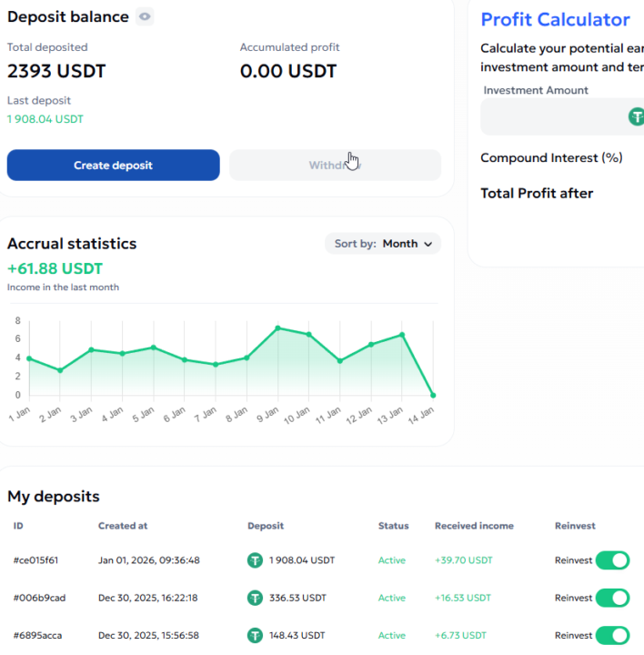Click the last deposit 1 908.04 USDT link
Viewport: 644px width, 655px height.
pos(45,119)
